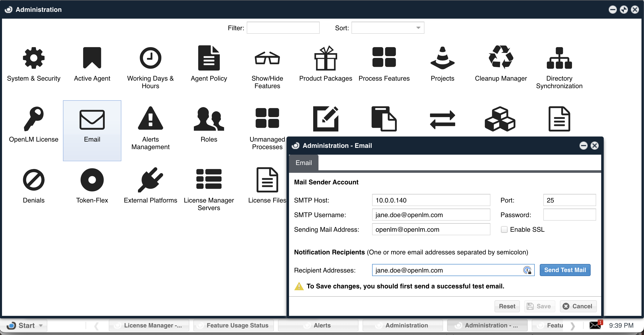Open the mail notification tray icon
644x335 pixels.
coord(595,325)
